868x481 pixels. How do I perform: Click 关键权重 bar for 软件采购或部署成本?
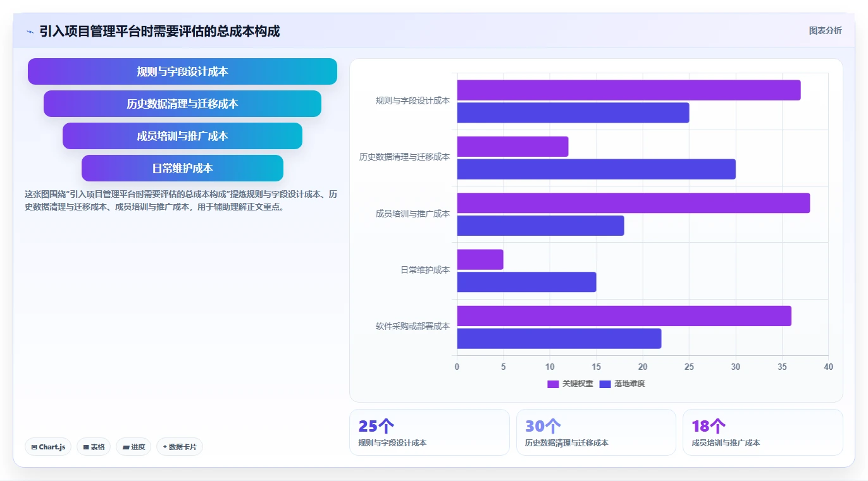624,316
